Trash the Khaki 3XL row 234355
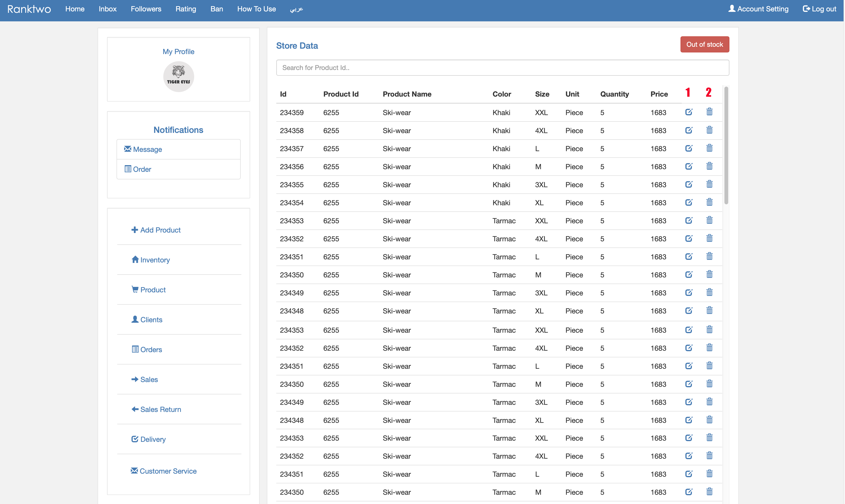Viewport: 845px width, 504px height. click(709, 184)
